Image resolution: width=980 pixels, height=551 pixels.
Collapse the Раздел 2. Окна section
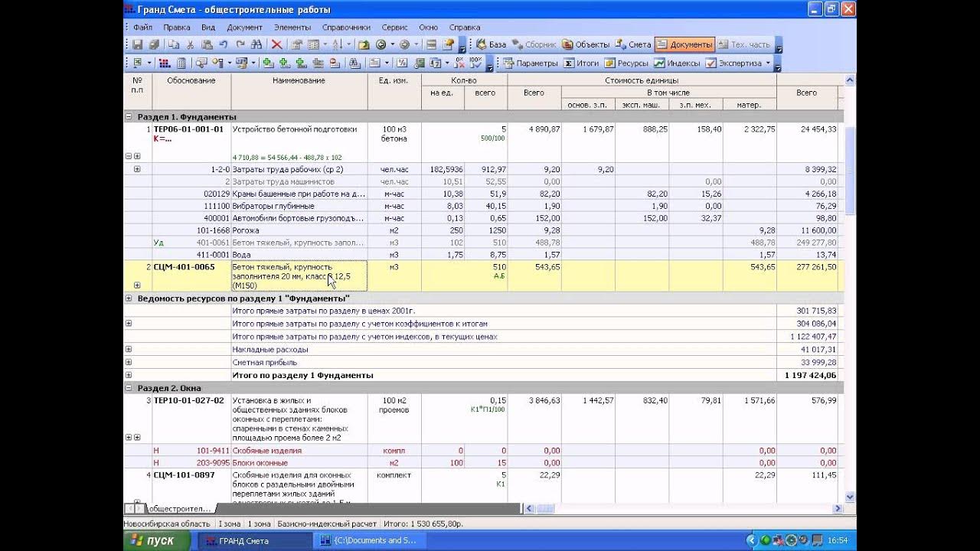(x=129, y=388)
